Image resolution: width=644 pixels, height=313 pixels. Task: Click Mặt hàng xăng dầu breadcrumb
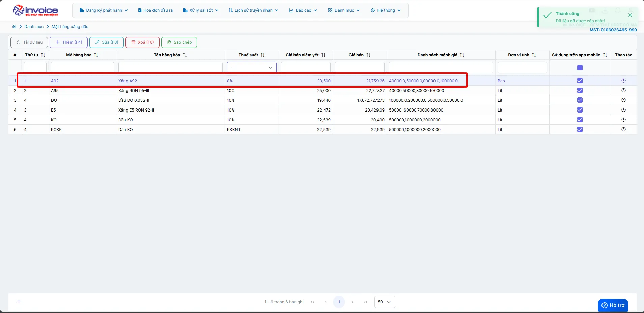click(70, 27)
